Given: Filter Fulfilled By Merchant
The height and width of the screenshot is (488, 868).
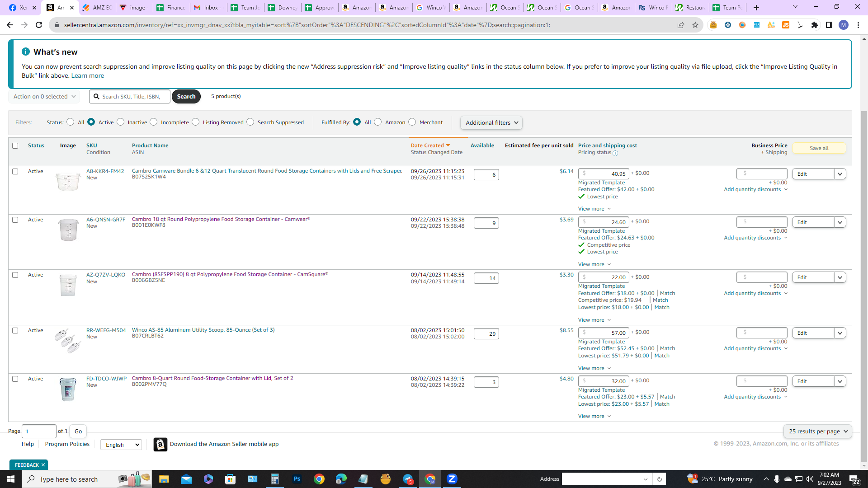Looking at the screenshot, I should [412, 122].
